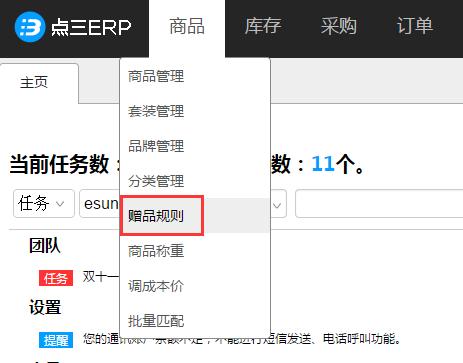Open 赠品规则 menu entry
The image size is (463, 363).
[x=195, y=216]
